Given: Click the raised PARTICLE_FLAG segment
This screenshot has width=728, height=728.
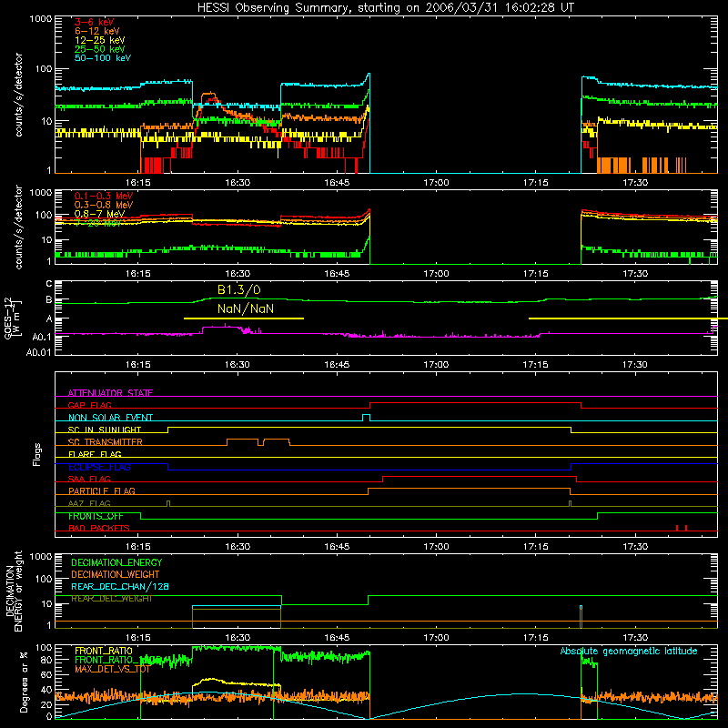Looking at the screenshot, I should [x=469, y=489].
